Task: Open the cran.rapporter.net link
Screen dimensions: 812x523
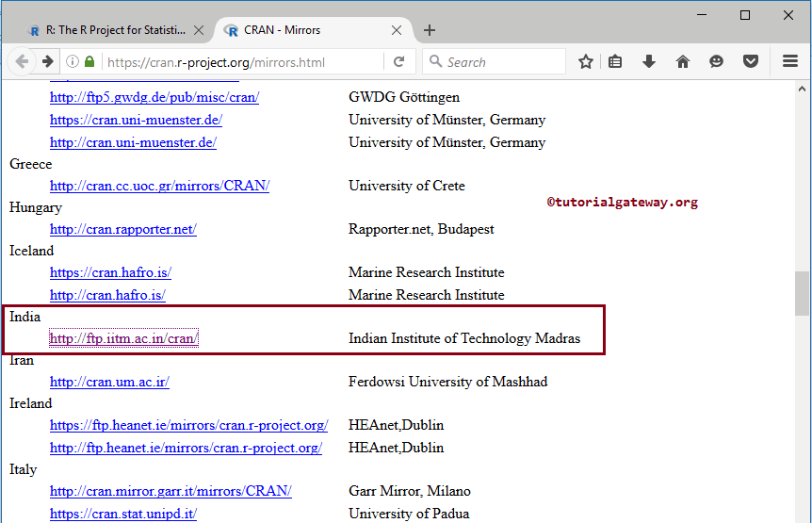Action: 123,229
